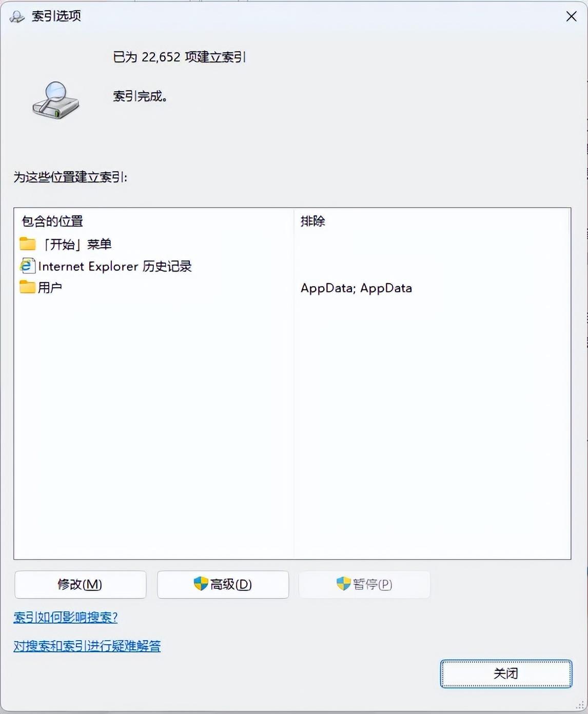This screenshot has width=588, height=714.
Task: Click the shield icon on 暂停 button
Action: (x=343, y=584)
